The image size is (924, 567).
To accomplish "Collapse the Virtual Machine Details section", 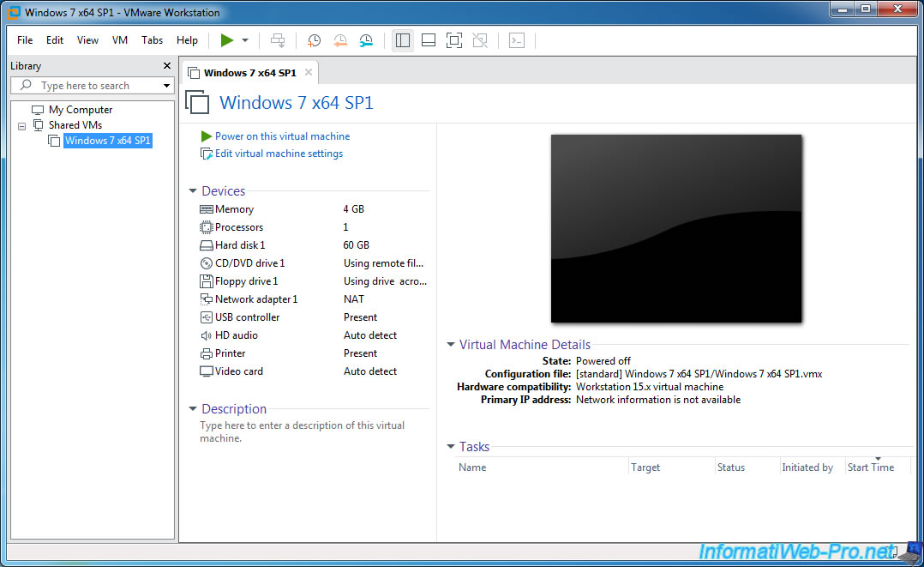I will pos(451,345).
